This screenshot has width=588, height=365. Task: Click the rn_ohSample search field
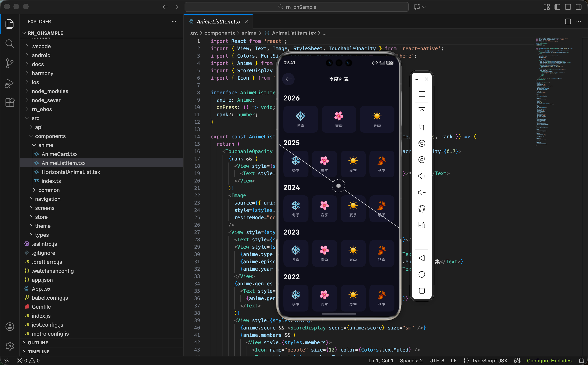[x=296, y=7]
